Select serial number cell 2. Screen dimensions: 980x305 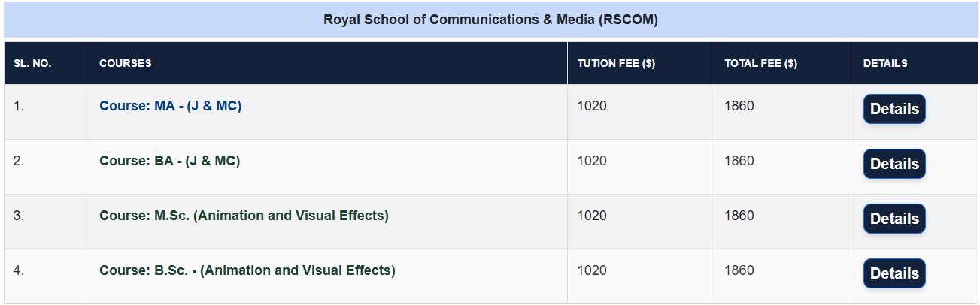(x=19, y=162)
